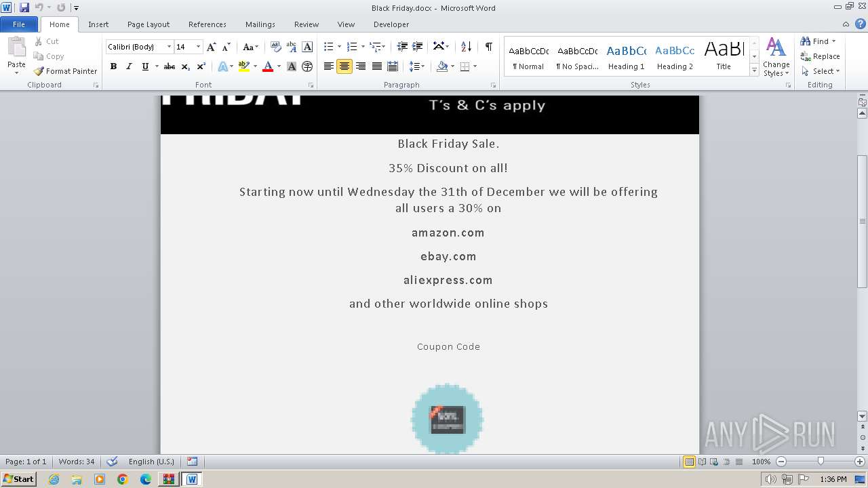Align text left

click(329, 66)
